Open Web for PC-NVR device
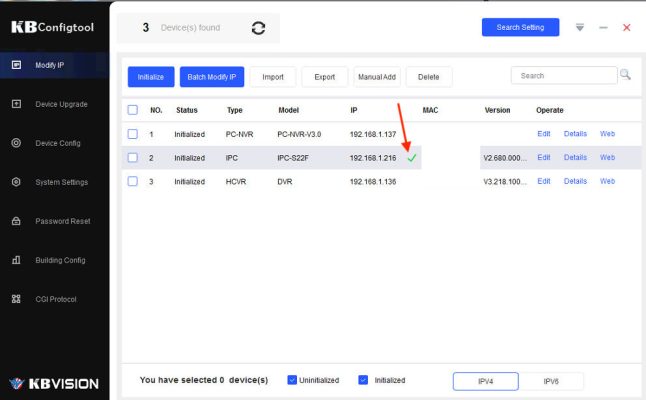Viewport: 646px width, 400px height. tap(607, 133)
